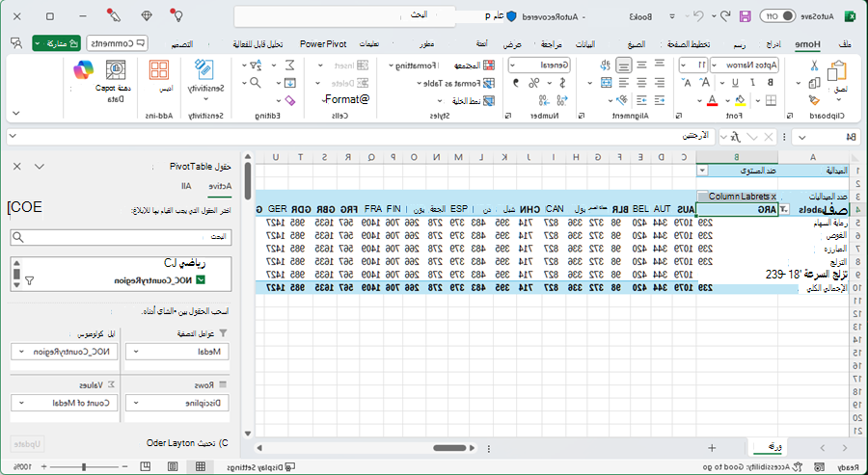The height and width of the screenshot is (475, 868).
Task: Click the Clear eraser icon
Action: click(289, 100)
